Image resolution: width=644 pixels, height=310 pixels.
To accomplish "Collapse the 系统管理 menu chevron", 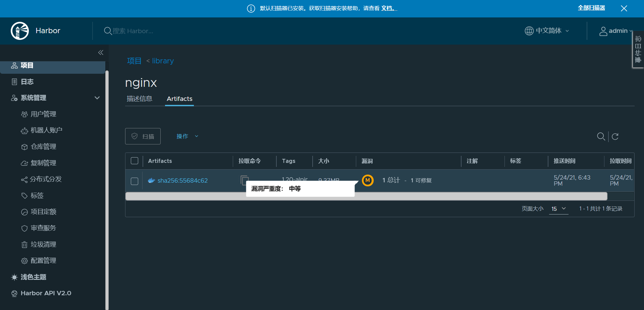I will pos(97,98).
